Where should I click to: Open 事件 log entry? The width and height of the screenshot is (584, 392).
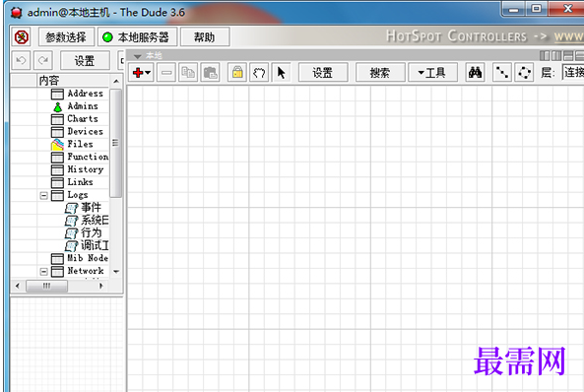91,208
